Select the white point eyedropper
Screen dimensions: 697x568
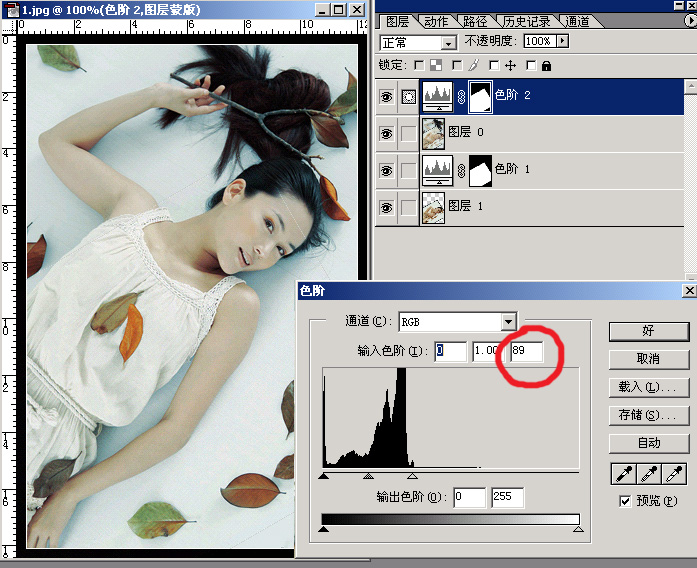click(x=676, y=473)
